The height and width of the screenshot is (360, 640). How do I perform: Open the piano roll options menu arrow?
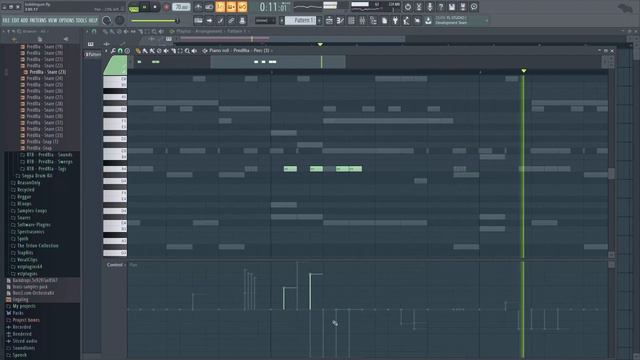coord(106,51)
